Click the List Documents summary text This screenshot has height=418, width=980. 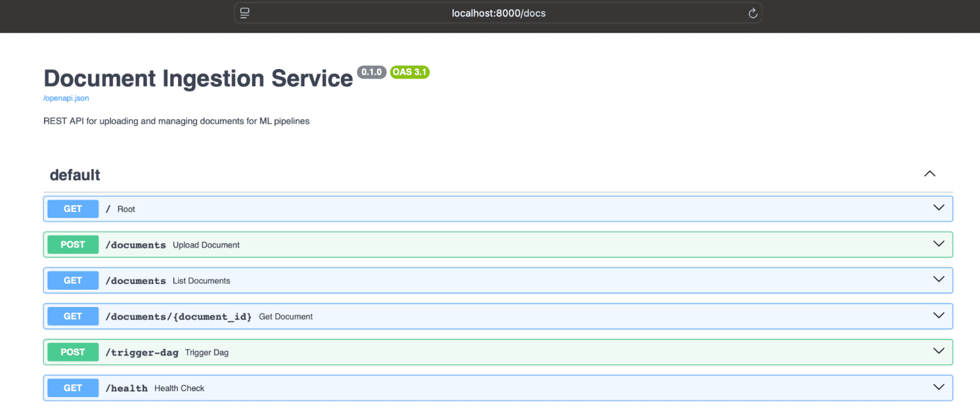(x=202, y=281)
